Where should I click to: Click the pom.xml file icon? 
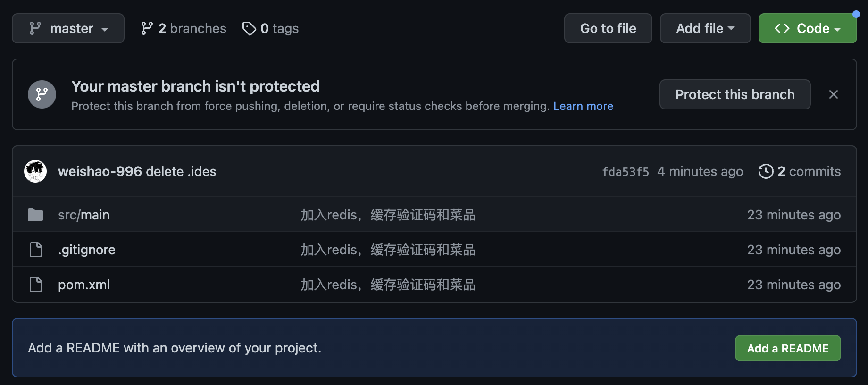pos(36,285)
